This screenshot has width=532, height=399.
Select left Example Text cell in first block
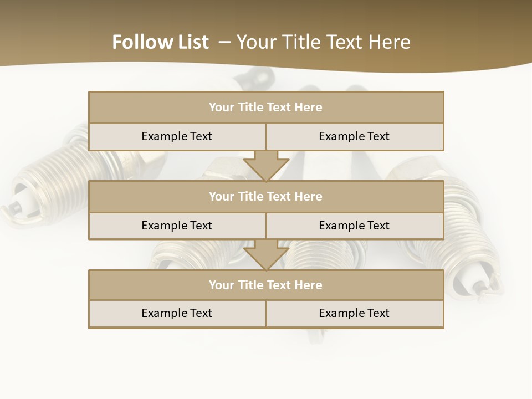tap(177, 136)
